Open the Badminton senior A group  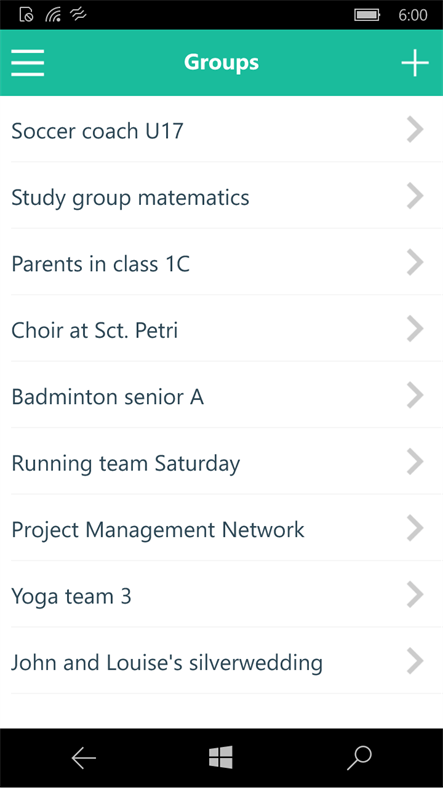[222, 396]
